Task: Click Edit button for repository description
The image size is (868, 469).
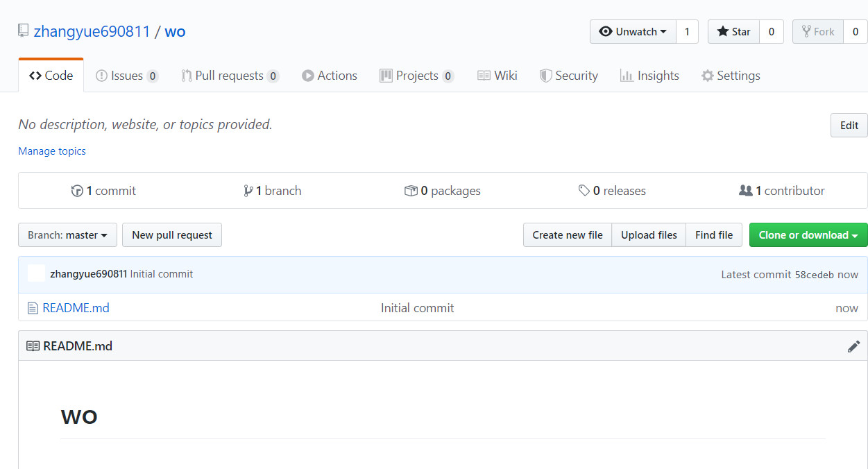Action: click(849, 125)
